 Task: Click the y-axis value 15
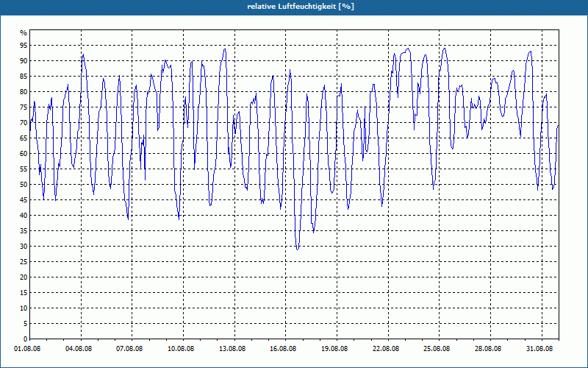(24, 292)
